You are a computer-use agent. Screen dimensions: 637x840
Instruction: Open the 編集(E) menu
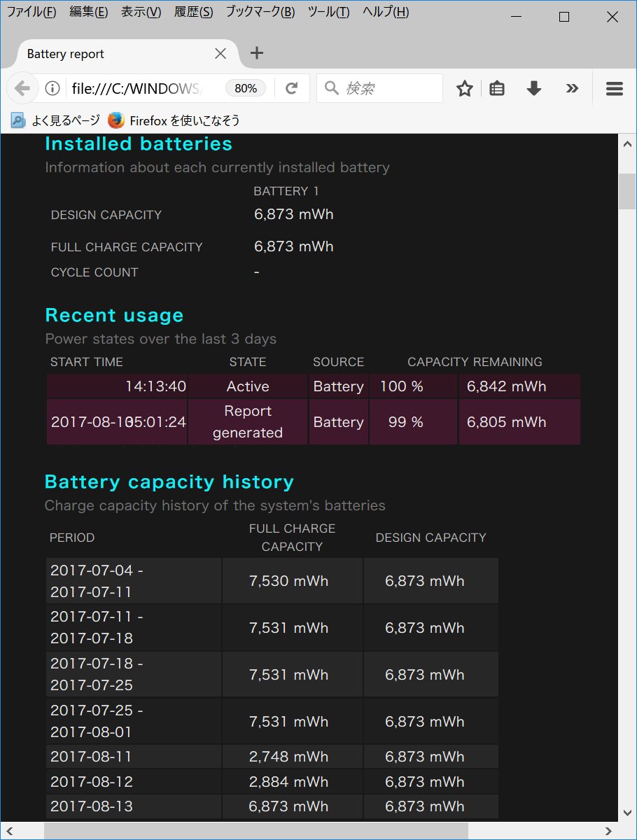[89, 12]
